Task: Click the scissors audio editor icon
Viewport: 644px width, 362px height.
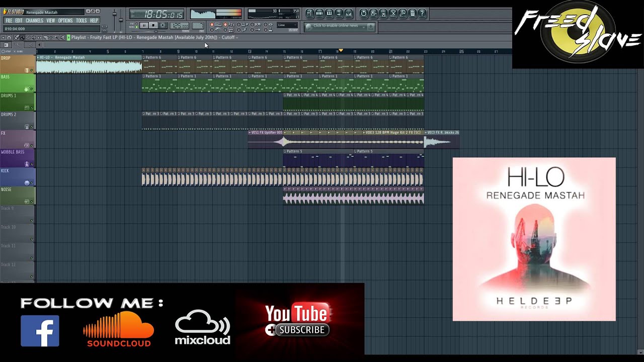Action: click(393, 14)
